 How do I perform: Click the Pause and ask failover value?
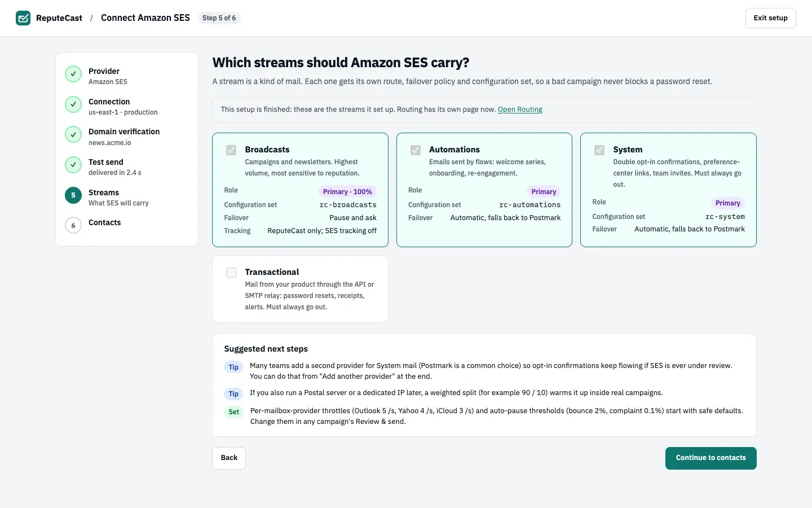point(353,218)
